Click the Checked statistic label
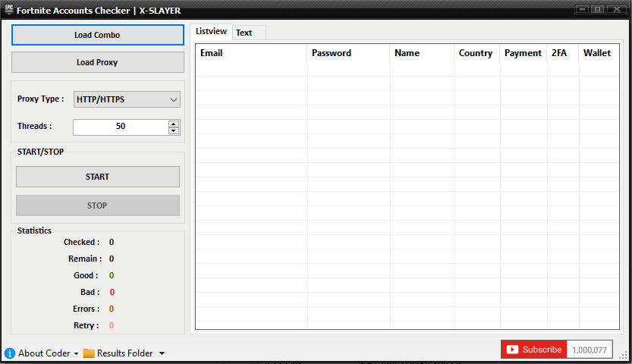The image size is (632, 364). 81,242
